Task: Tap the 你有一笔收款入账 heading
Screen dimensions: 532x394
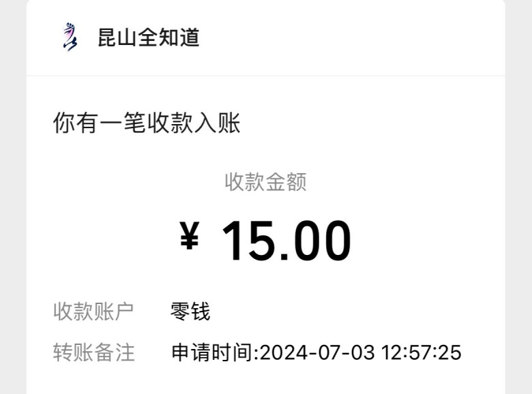Action: pyautogui.click(x=147, y=123)
